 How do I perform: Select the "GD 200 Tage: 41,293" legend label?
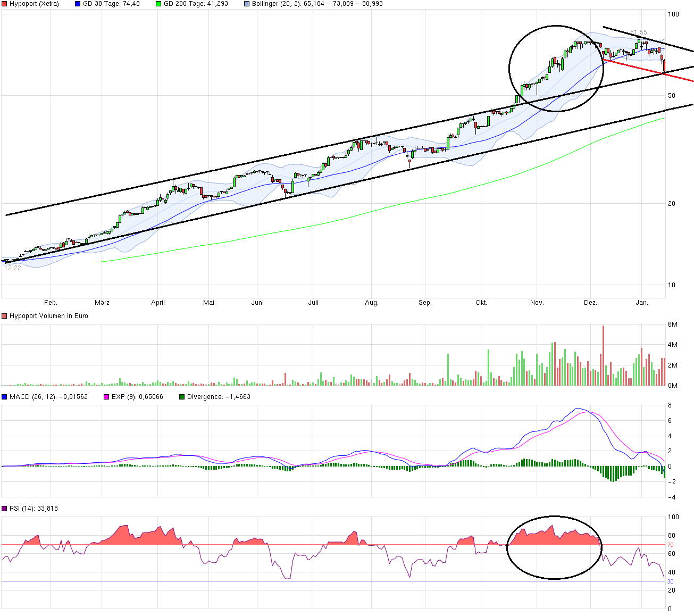(x=196, y=4)
